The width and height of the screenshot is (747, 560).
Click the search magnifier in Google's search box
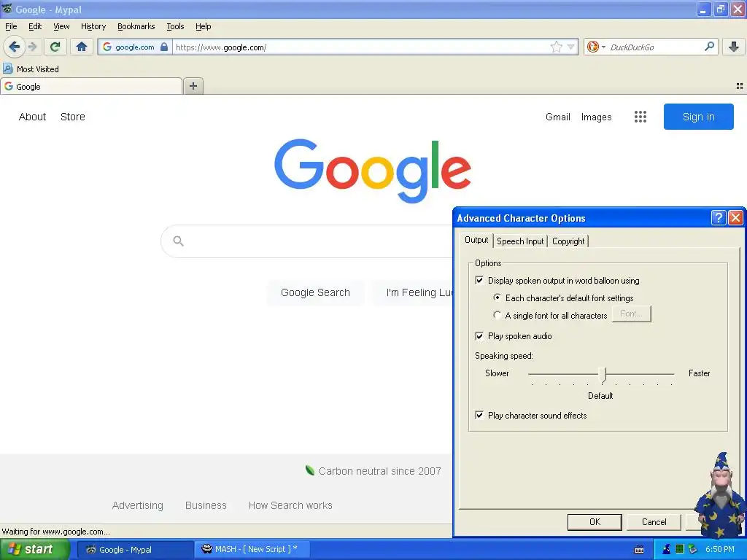(x=178, y=241)
